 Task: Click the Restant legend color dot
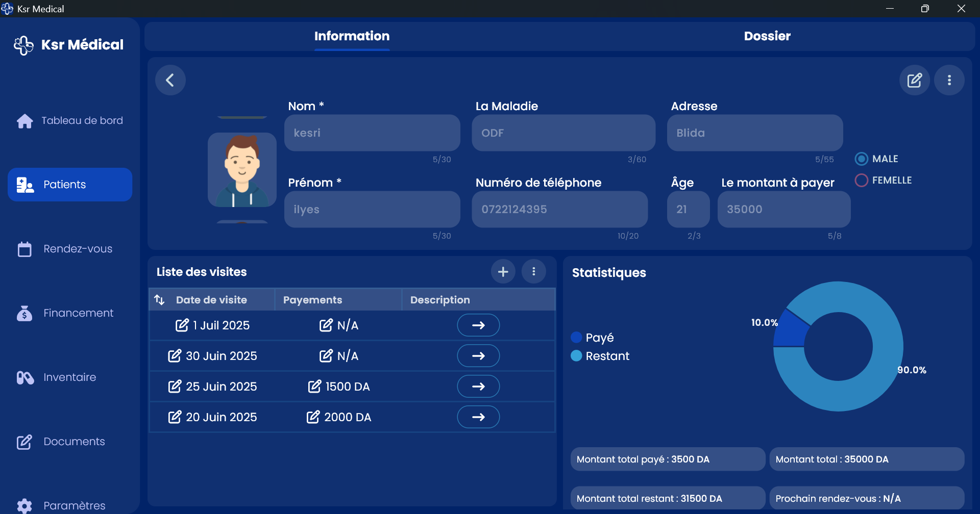click(576, 356)
